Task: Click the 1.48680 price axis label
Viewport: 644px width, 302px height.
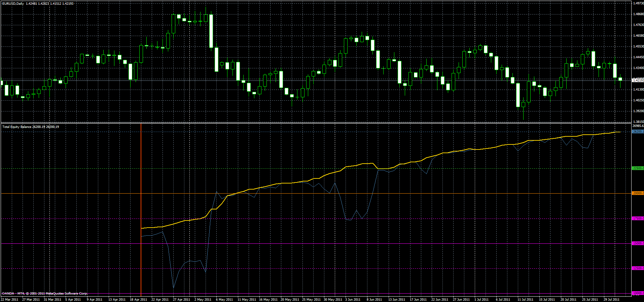Action: [x=638, y=14]
